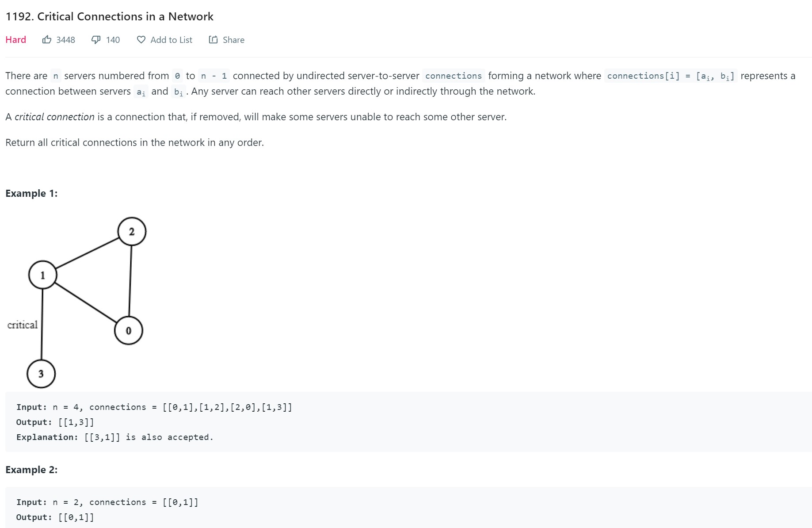
Task: Click the 140 dislikes count
Action: [x=113, y=40]
